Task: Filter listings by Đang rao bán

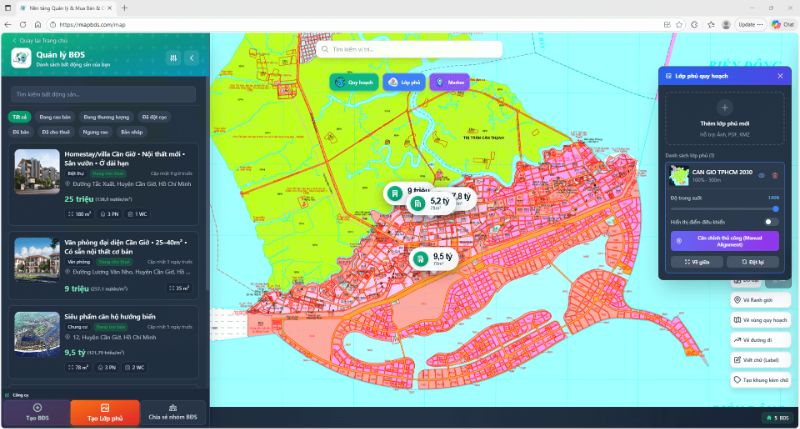Action: click(x=56, y=117)
